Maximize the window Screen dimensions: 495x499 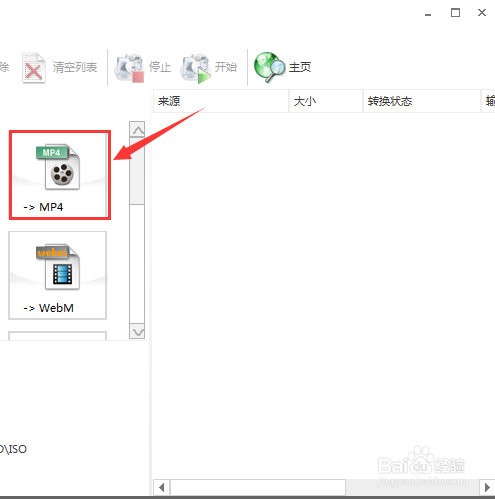pos(455,13)
